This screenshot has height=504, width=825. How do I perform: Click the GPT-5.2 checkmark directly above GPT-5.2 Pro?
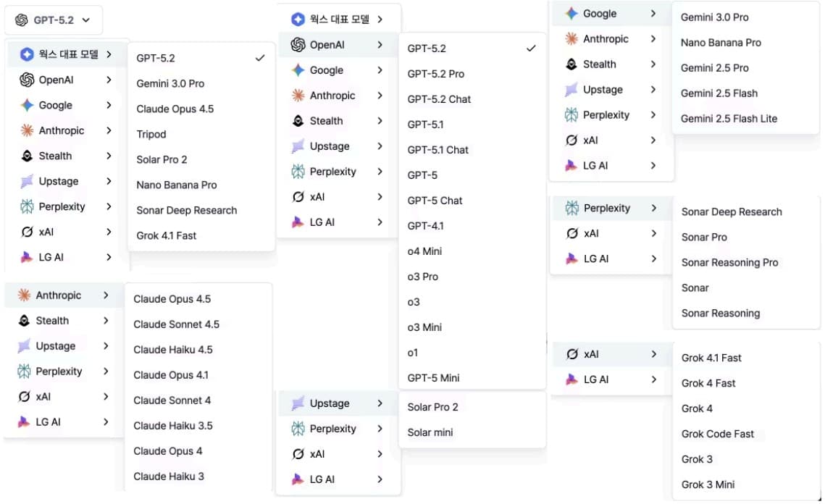pos(531,49)
